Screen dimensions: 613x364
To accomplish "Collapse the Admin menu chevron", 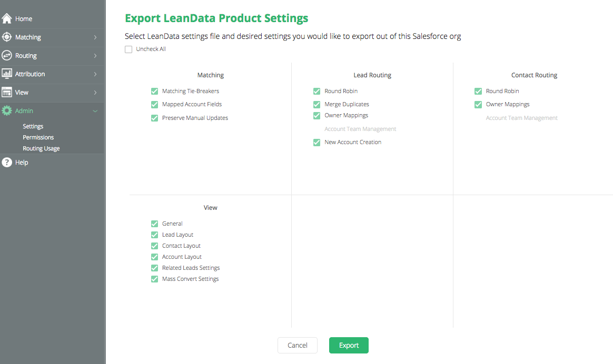I will point(95,111).
